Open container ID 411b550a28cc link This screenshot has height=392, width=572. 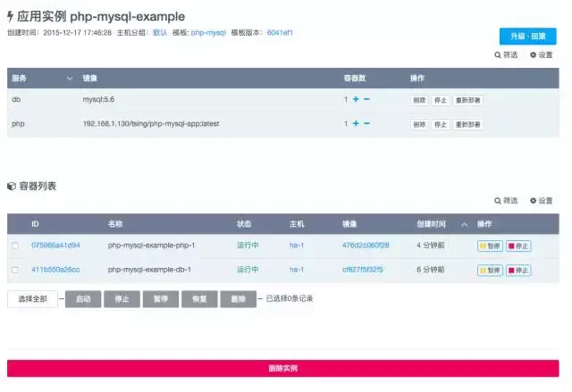coord(55,270)
